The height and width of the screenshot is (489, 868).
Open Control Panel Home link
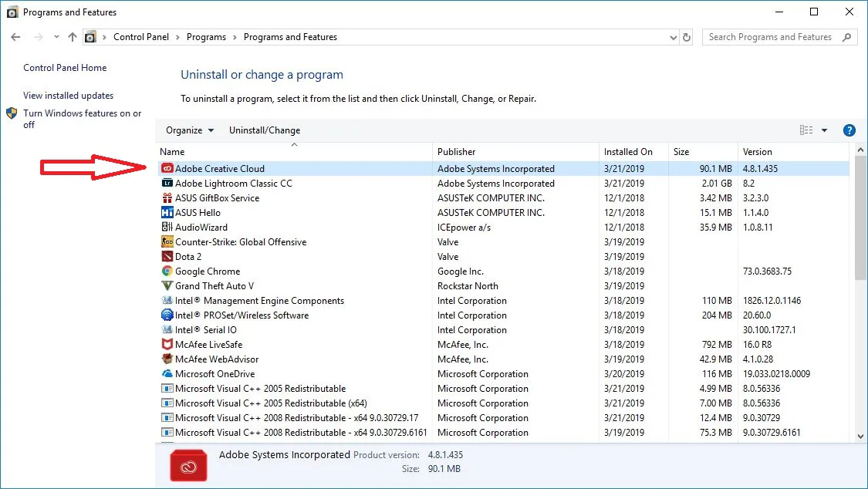pos(65,67)
